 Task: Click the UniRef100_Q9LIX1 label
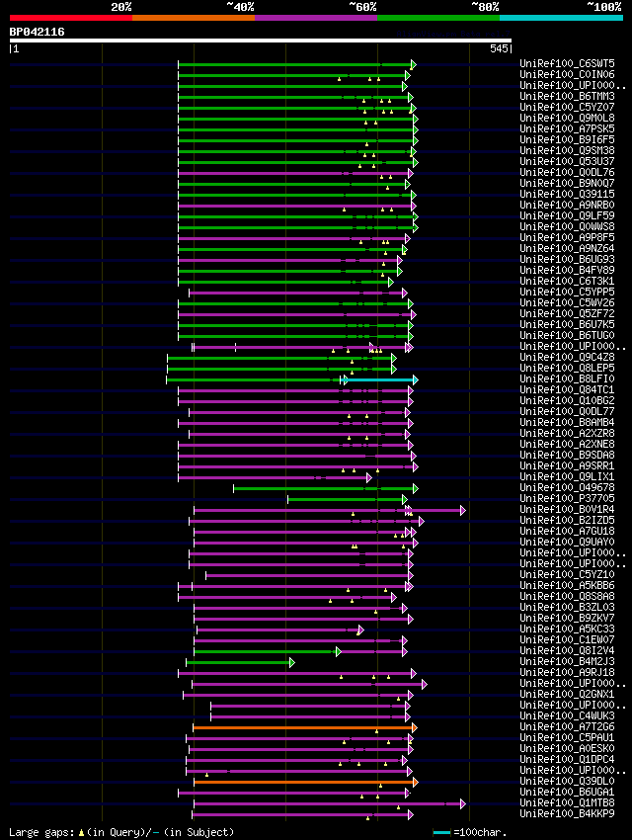(x=567, y=476)
